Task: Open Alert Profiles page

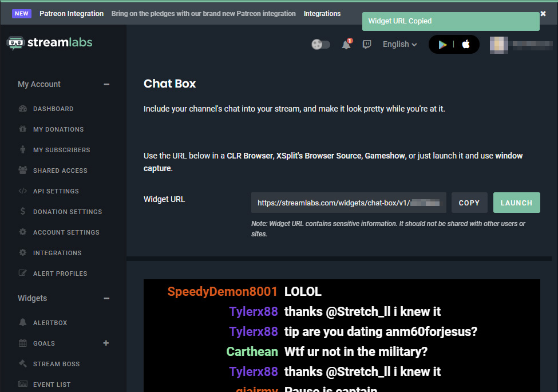Action: pos(60,274)
